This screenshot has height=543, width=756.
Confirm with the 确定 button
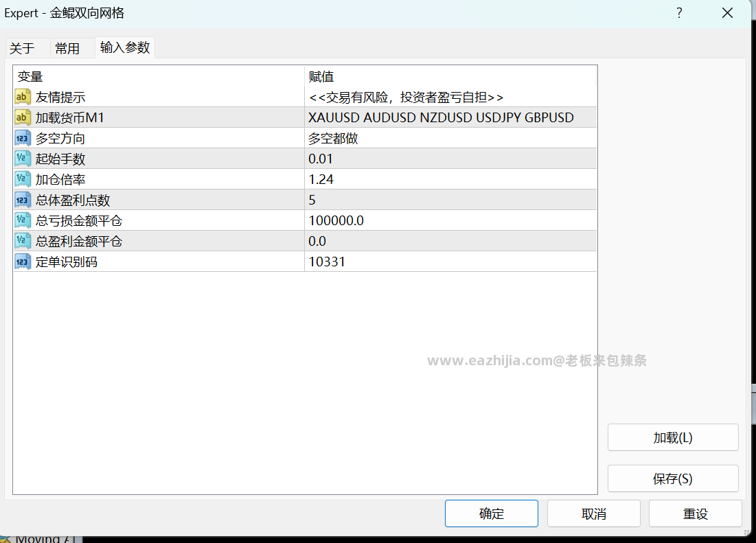(x=492, y=513)
